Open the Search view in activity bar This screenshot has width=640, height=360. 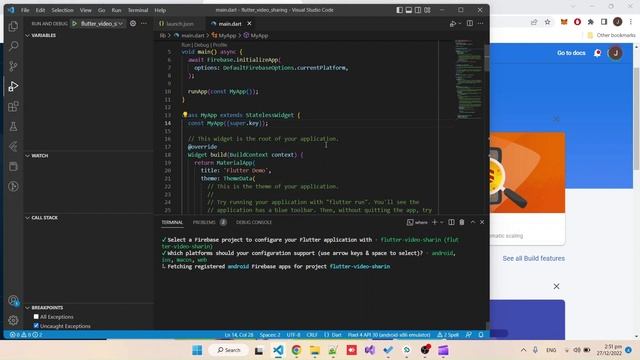[x=13, y=46]
